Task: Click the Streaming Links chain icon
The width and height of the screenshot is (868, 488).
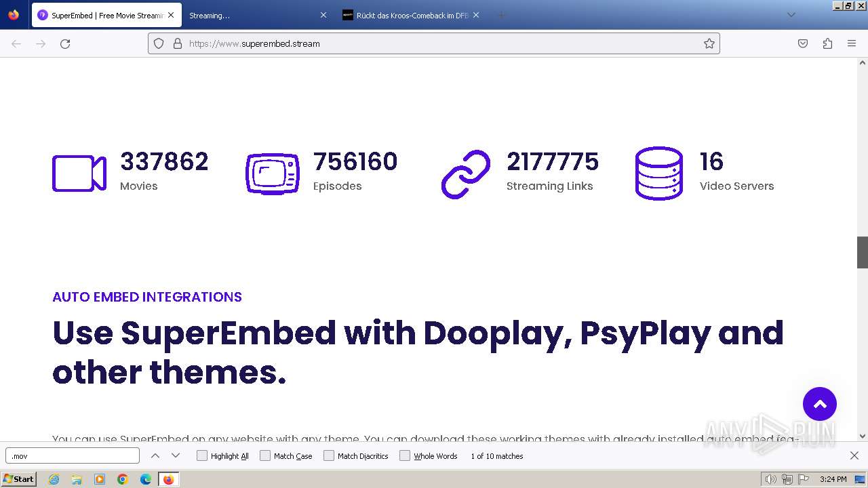Action: coord(466,174)
